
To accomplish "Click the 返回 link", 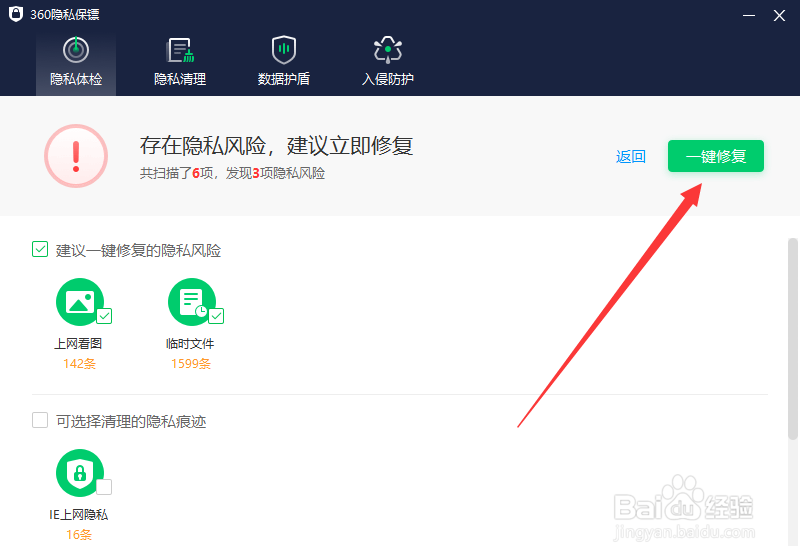I will [631, 157].
